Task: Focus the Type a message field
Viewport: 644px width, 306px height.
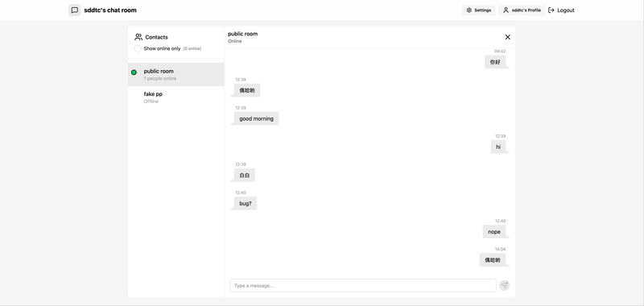Action: 363,285
